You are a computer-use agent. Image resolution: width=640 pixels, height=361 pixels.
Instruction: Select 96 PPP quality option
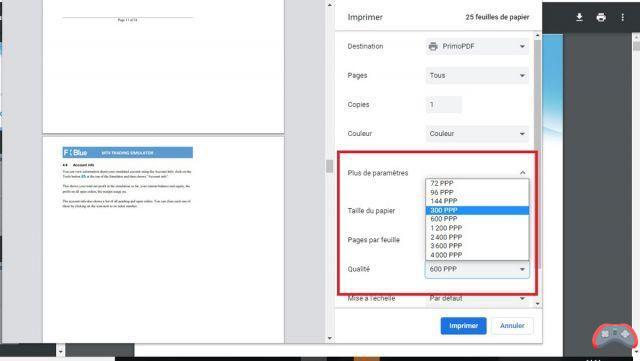coord(477,192)
